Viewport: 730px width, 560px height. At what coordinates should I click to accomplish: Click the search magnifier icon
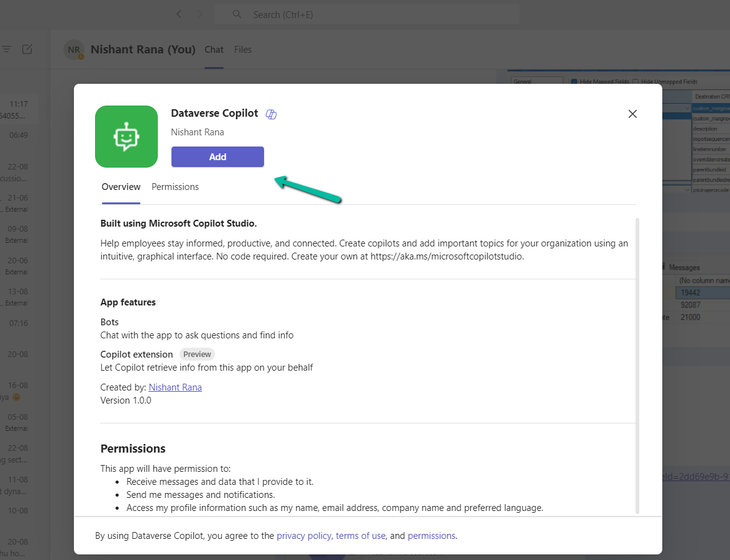(237, 14)
